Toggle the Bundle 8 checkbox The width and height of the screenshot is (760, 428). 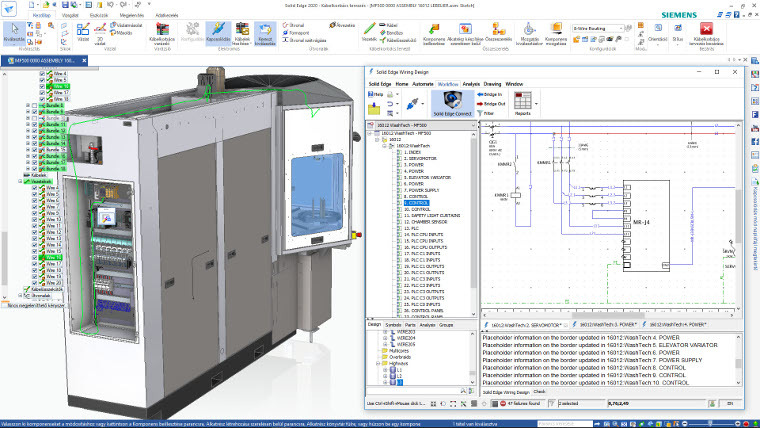(x=34, y=105)
